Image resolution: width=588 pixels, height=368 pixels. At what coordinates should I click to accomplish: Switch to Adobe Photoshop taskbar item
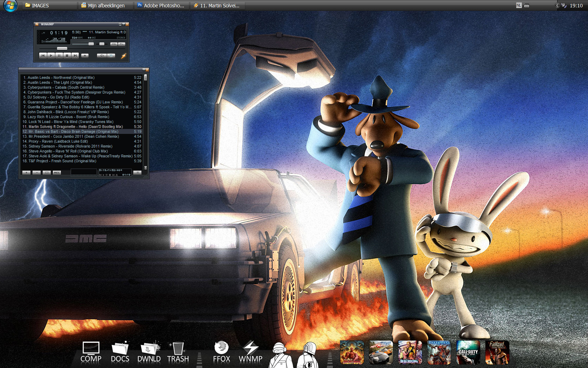162,6
